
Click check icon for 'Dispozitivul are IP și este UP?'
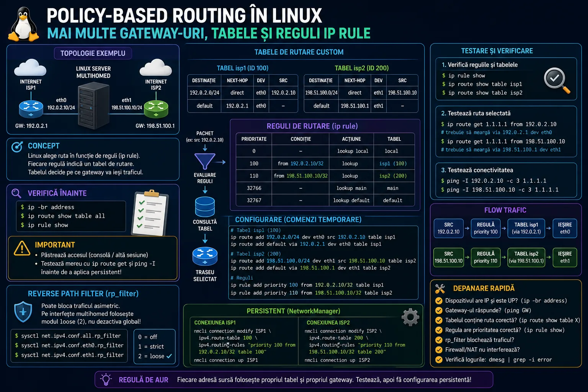(x=439, y=301)
